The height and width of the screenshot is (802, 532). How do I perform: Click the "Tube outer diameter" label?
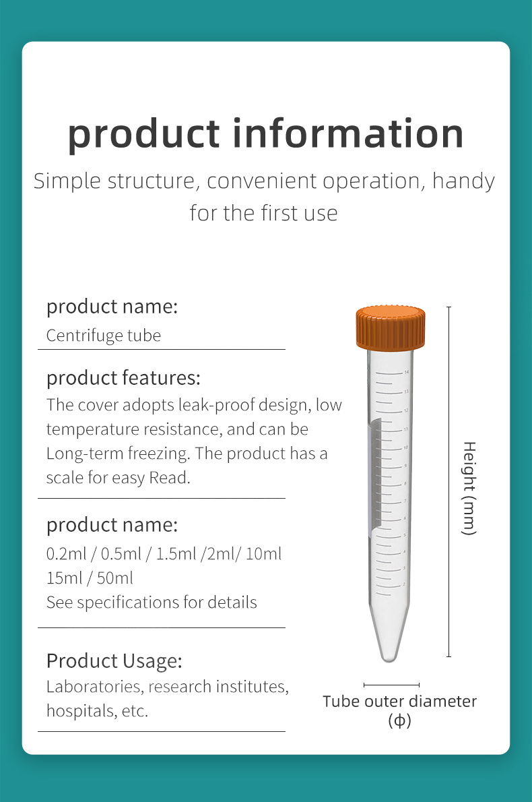399,701
